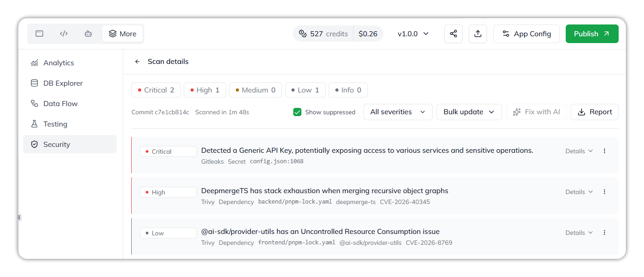Viewport: 644px width, 277px height.
Task: Click the Fix with AI button
Action: point(536,112)
